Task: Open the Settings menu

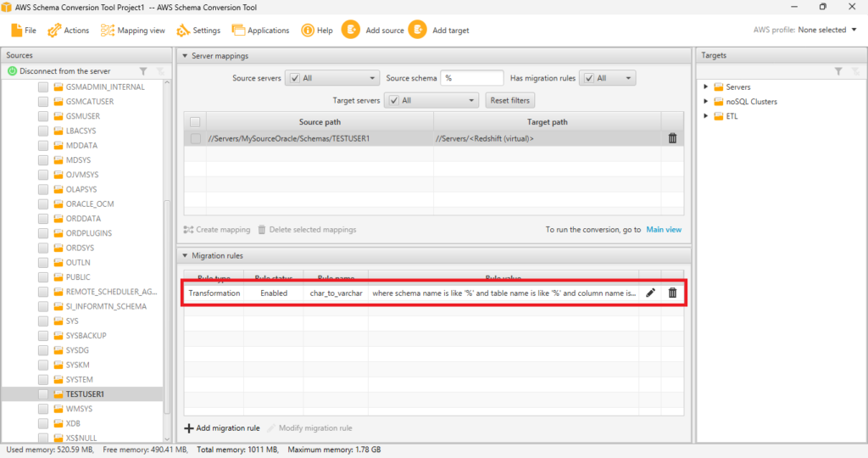Action: coord(198,30)
